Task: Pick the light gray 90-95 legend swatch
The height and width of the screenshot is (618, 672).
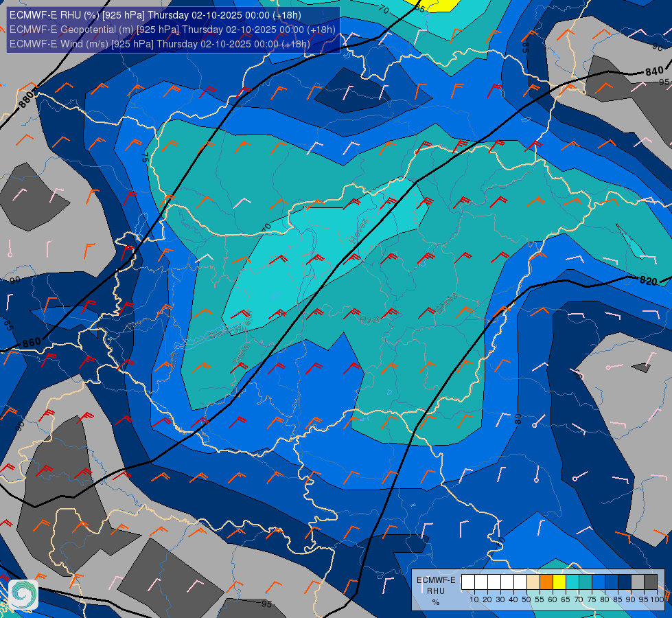Action: pos(638,582)
